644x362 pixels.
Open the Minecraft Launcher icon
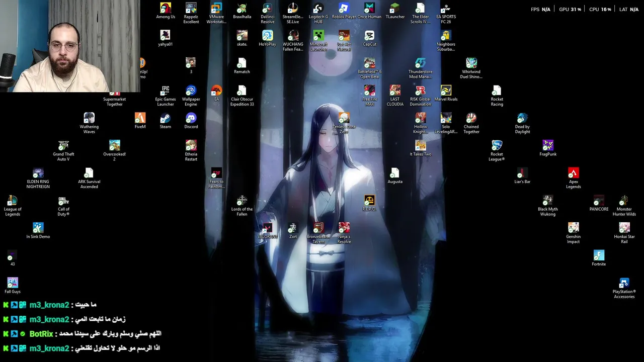tap(318, 41)
